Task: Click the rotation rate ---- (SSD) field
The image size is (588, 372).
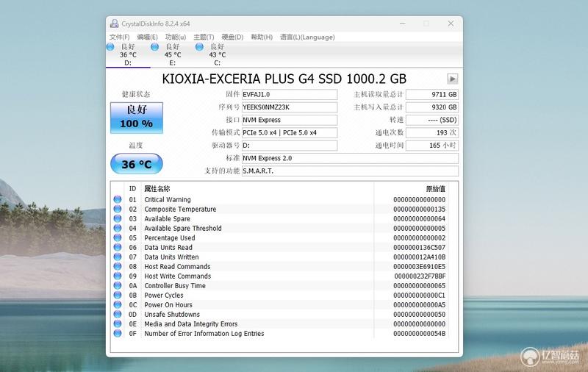Action: (432, 120)
